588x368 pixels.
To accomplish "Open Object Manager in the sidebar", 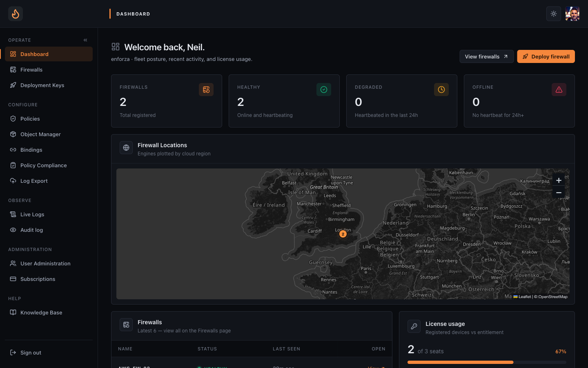I will point(49,134).
